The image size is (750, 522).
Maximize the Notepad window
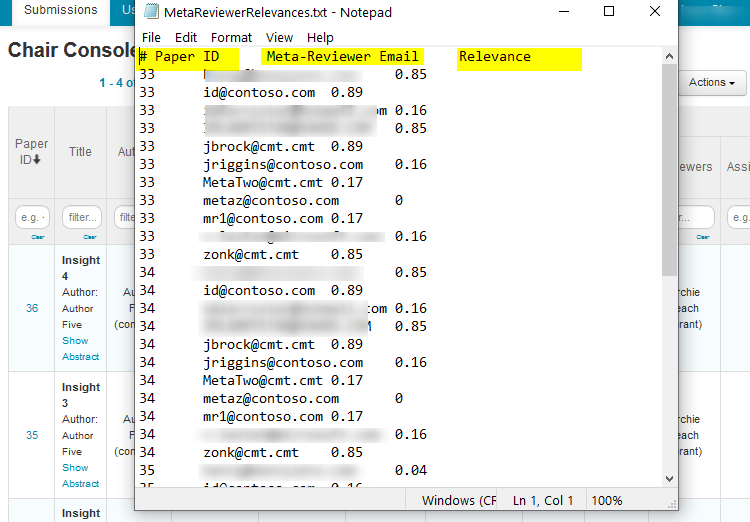tap(609, 12)
